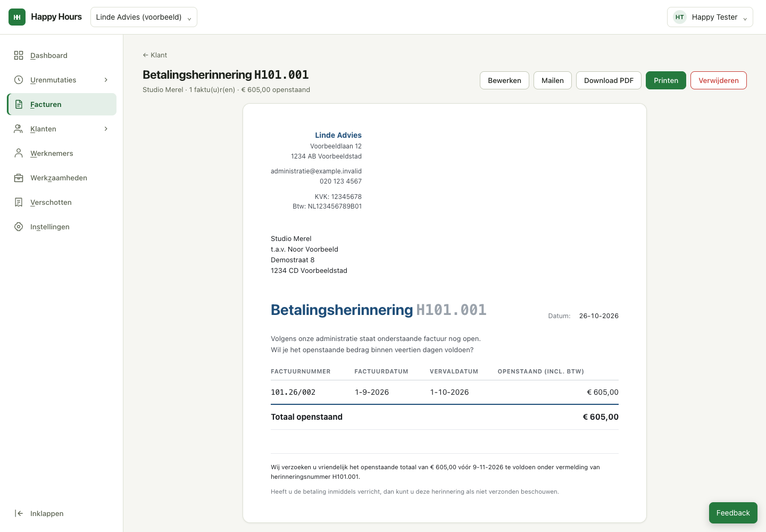Go to Dashboard in the sidebar
The width and height of the screenshot is (766, 532).
coord(62,55)
